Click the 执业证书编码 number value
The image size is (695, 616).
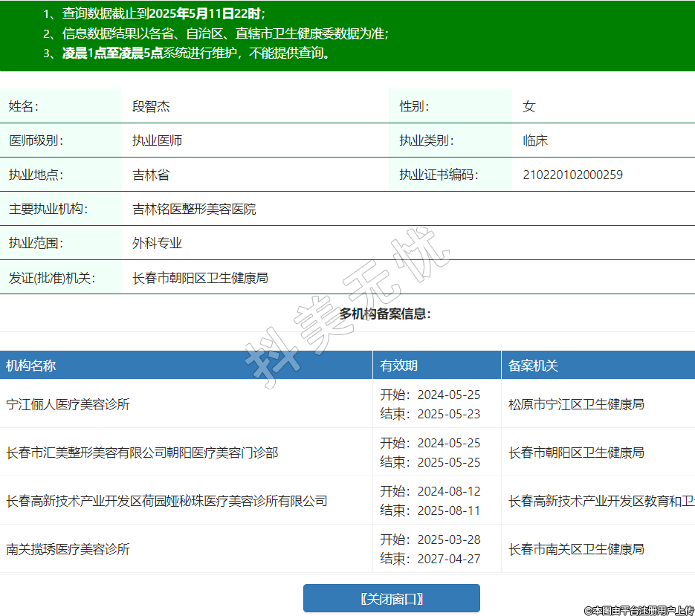pos(572,175)
